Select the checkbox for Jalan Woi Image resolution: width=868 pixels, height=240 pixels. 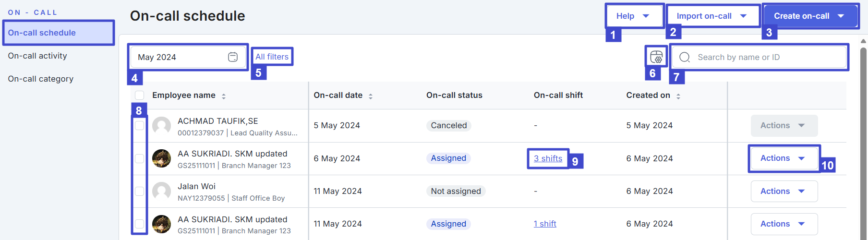pyautogui.click(x=139, y=191)
